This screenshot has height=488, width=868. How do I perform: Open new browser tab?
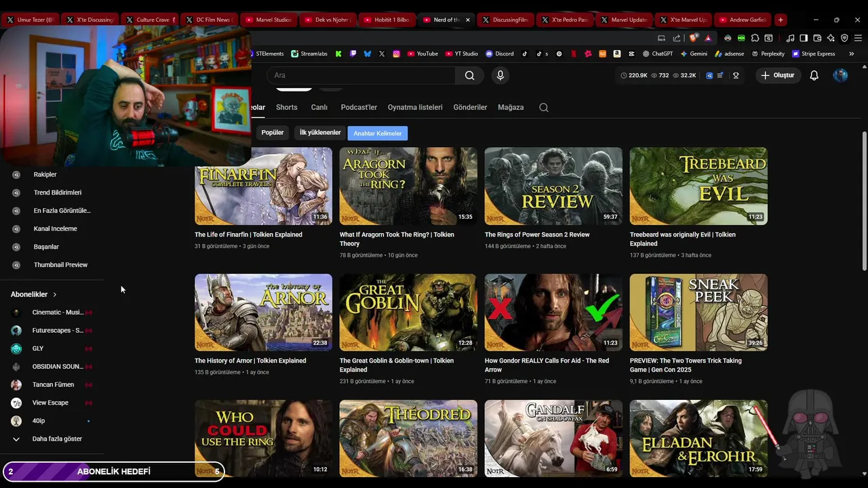(x=781, y=20)
